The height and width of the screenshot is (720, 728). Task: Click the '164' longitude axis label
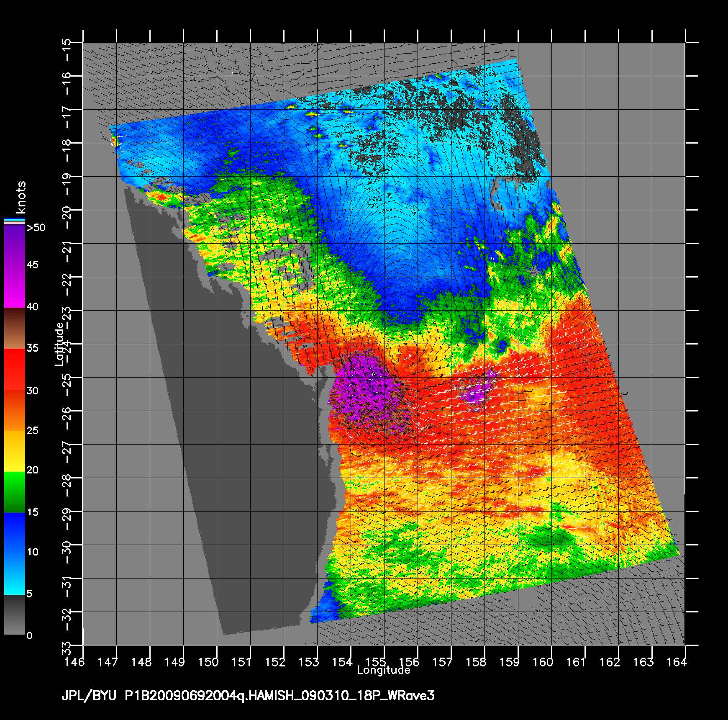pos(677,662)
